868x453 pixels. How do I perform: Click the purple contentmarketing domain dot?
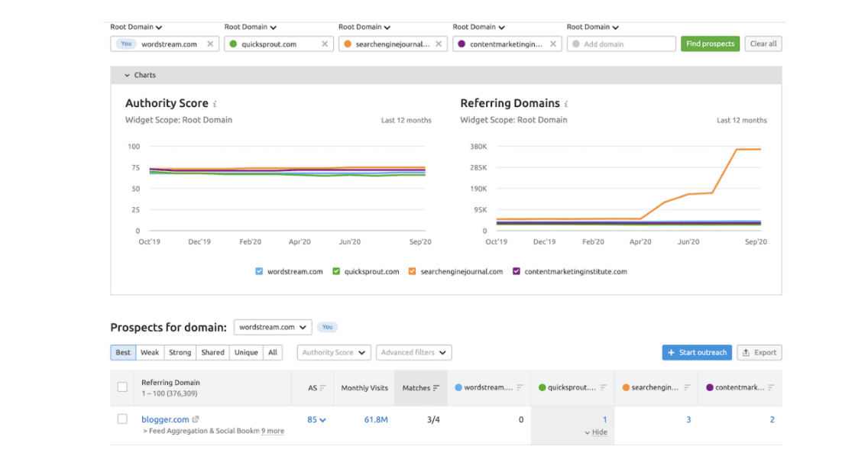point(462,44)
